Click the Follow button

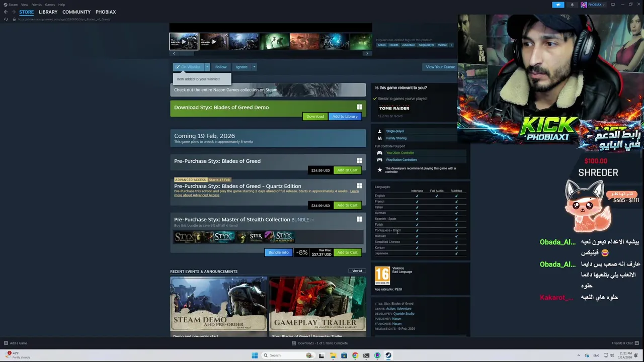coord(221,67)
